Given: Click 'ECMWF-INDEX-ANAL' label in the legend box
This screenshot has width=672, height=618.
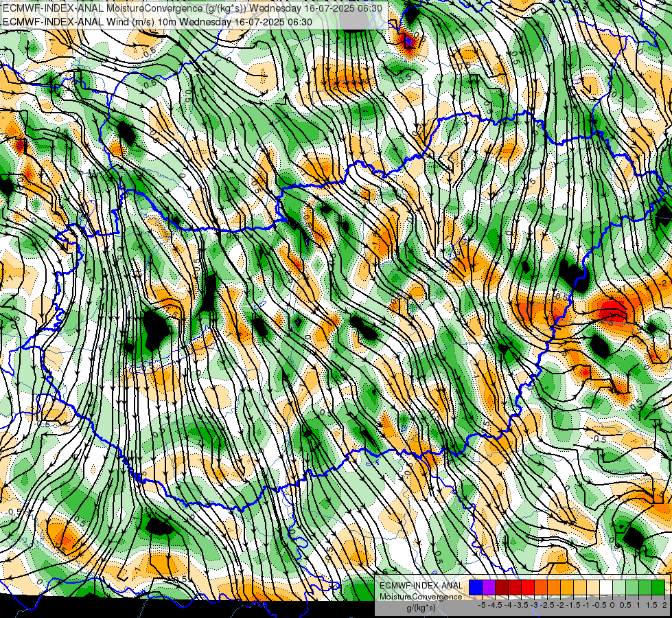Looking at the screenshot, I should tap(421, 586).
